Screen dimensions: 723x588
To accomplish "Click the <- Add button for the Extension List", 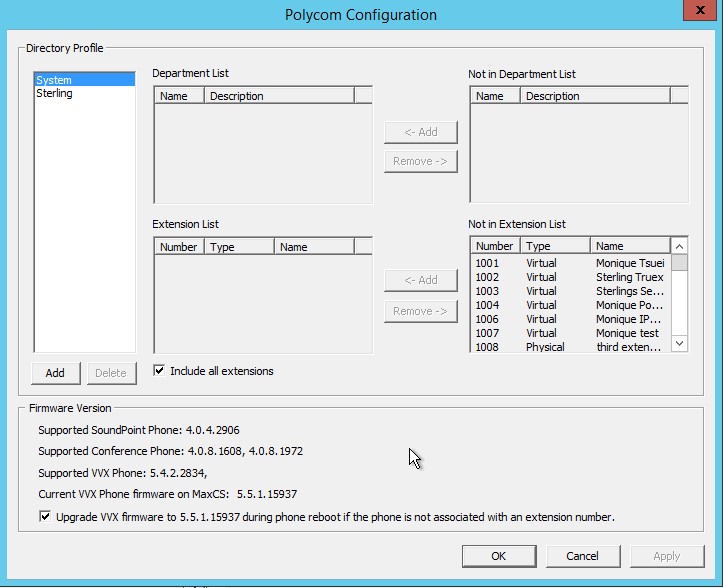I will [x=421, y=280].
